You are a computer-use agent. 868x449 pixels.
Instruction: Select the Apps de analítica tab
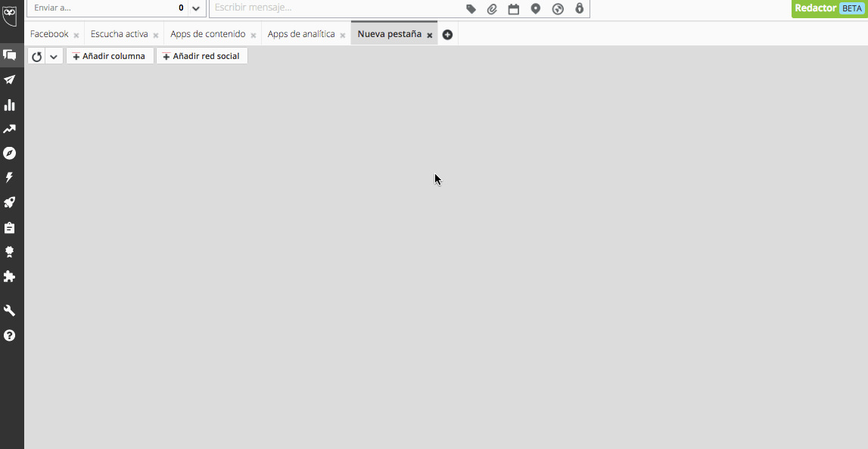point(301,34)
